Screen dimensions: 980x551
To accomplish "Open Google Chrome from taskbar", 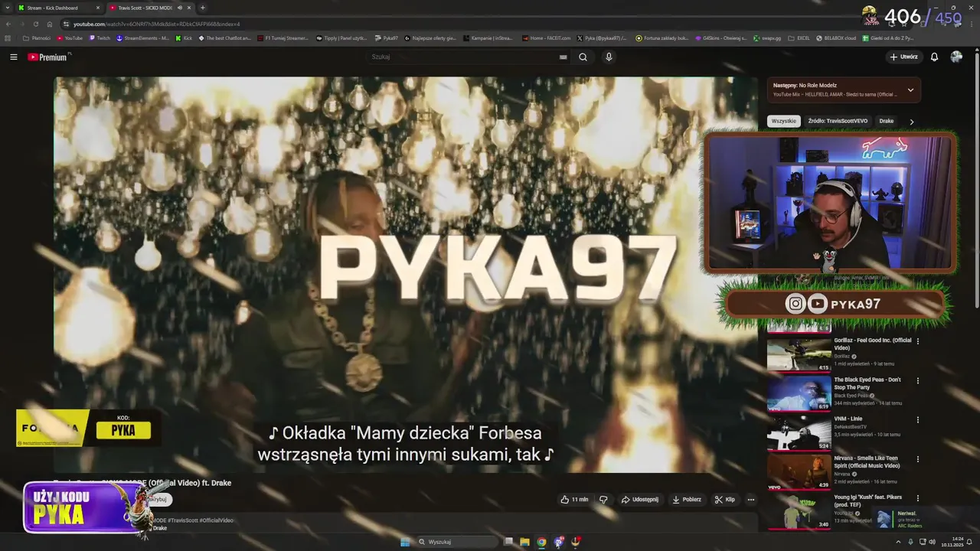I will click(x=541, y=542).
